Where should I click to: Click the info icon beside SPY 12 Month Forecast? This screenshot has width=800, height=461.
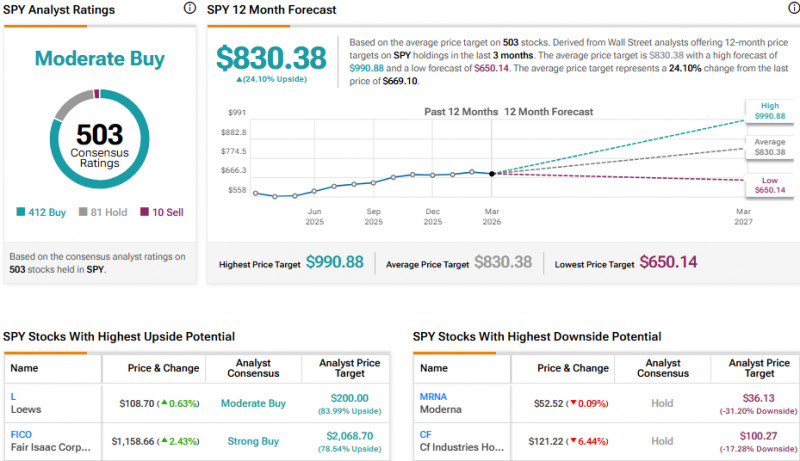coord(786,8)
